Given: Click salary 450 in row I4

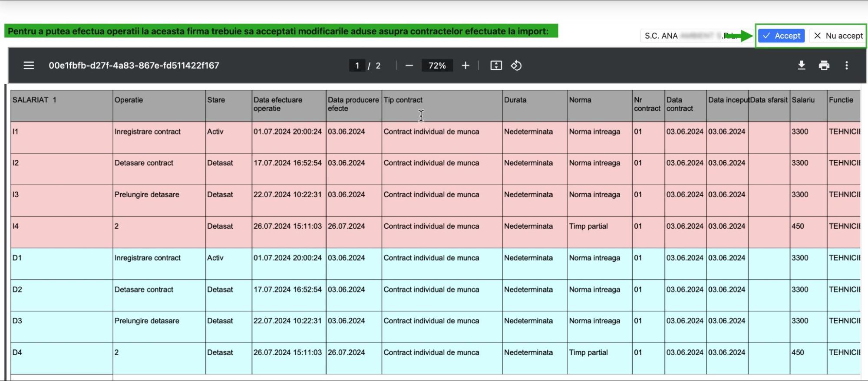Looking at the screenshot, I should (x=798, y=227).
